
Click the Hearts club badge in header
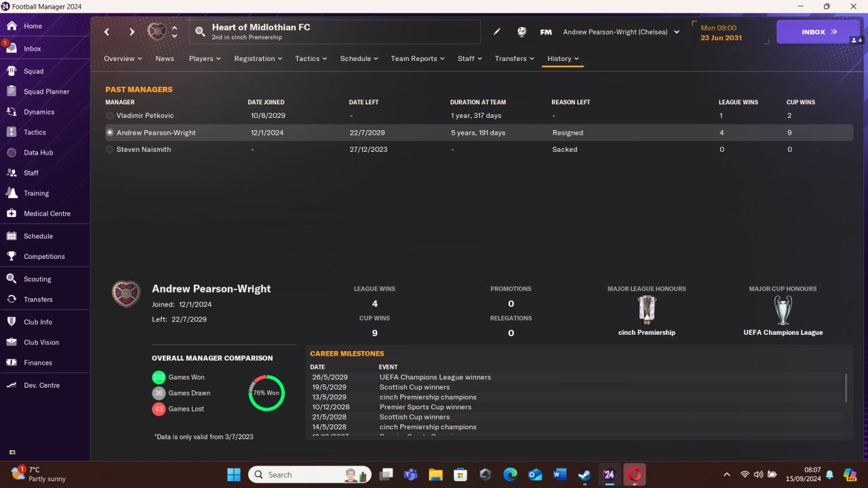pyautogui.click(x=157, y=31)
